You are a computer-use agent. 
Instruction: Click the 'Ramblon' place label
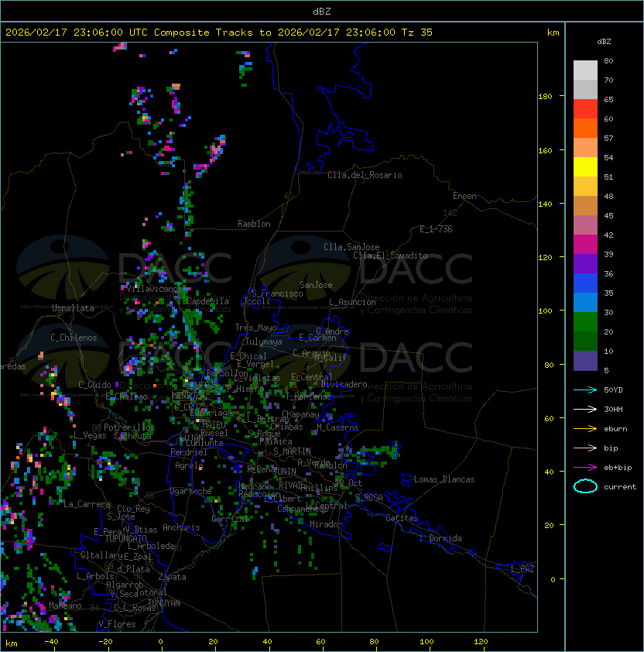pos(254,224)
